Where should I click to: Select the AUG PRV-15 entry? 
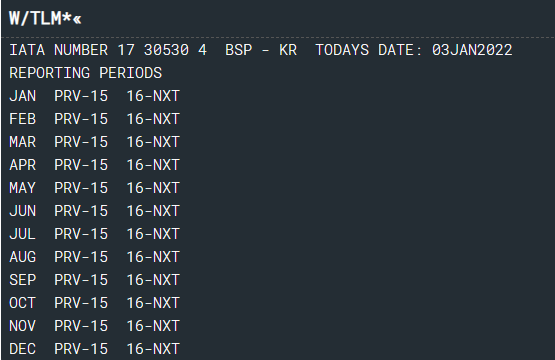click(x=81, y=257)
